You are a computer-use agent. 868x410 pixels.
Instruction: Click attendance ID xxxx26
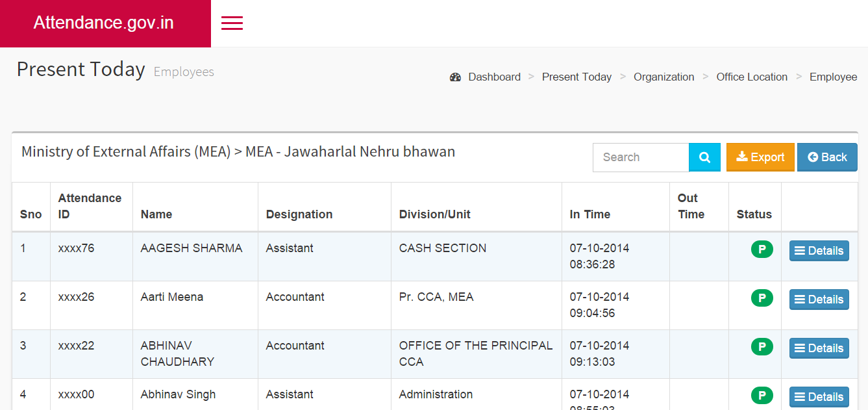click(x=76, y=297)
